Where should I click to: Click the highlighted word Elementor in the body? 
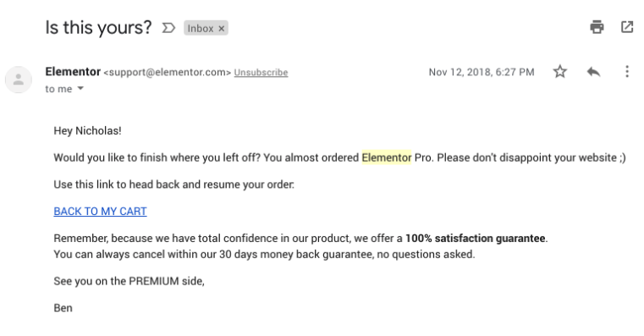(387, 157)
